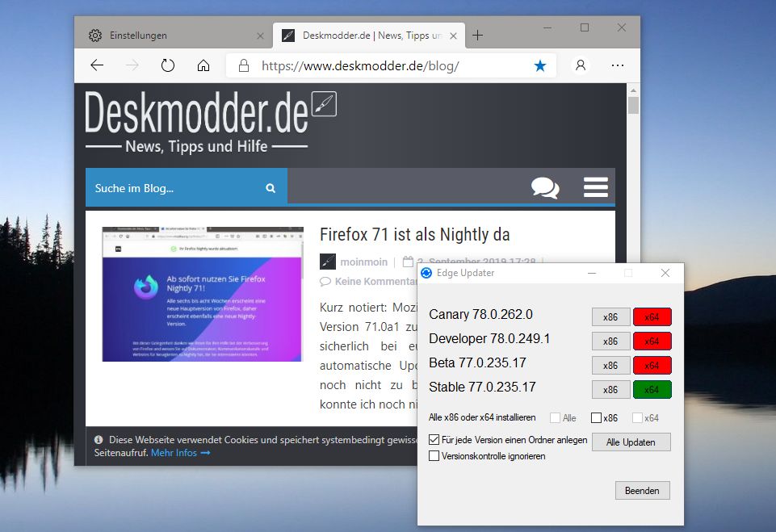Click the Beenden button
The height and width of the screenshot is (532, 776).
click(x=643, y=491)
